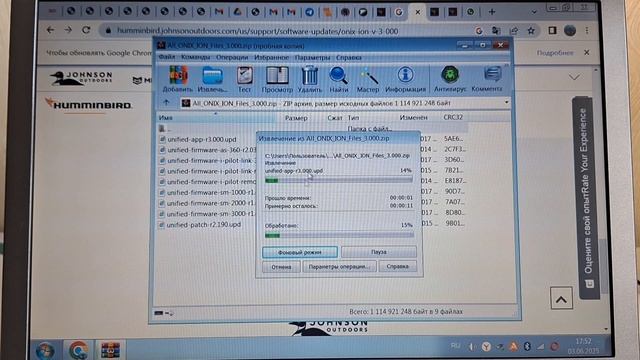The height and width of the screenshot is (360, 640).
Task: Click the Подробнее link in Chrome infobar
Action: (555, 53)
